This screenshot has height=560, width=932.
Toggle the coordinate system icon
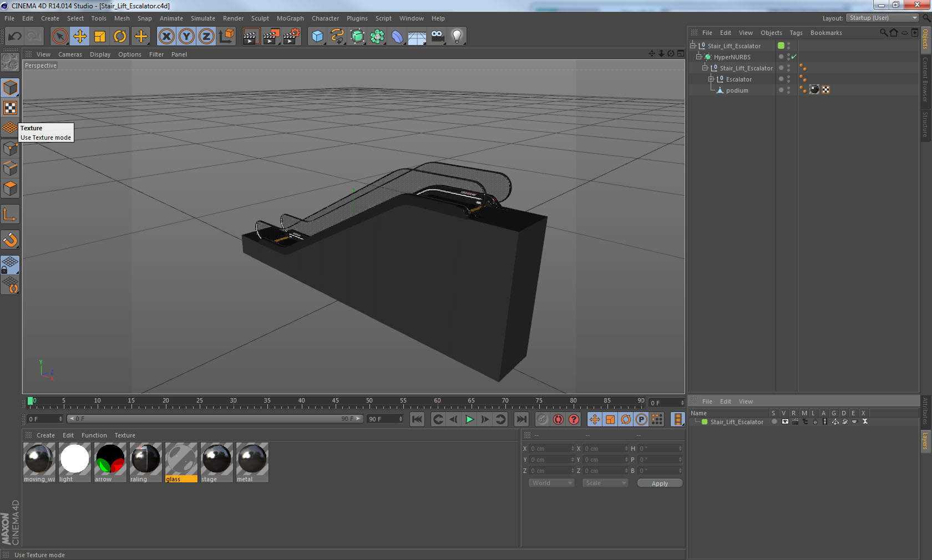pyautogui.click(x=226, y=37)
